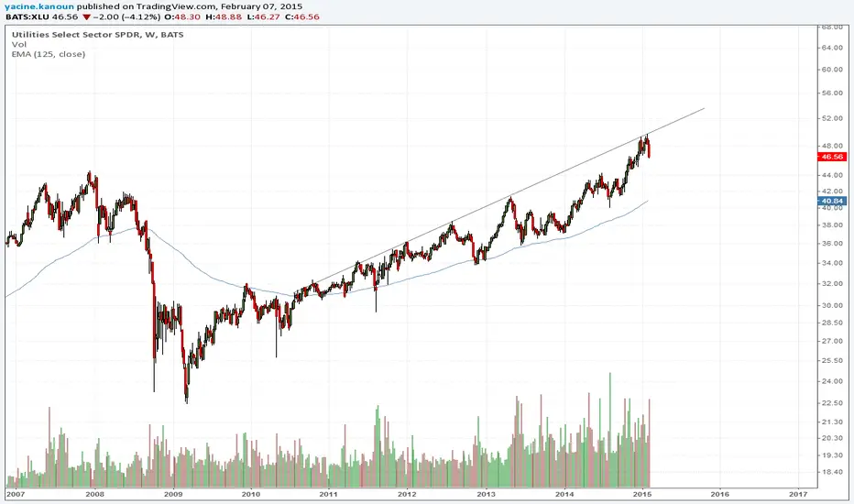Click the 19.30 price axis label
This screenshot has height=504, width=854.
point(832,455)
